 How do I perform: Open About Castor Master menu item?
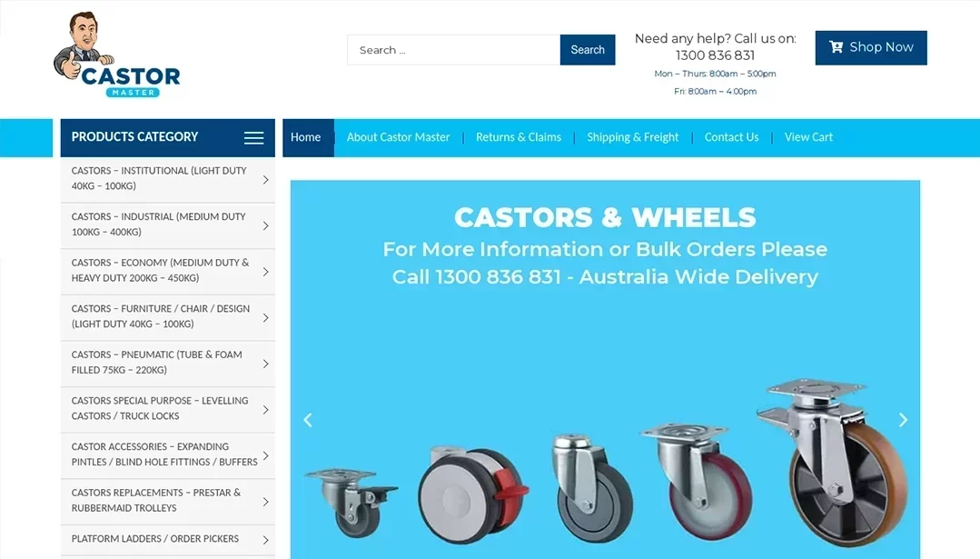(398, 137)
